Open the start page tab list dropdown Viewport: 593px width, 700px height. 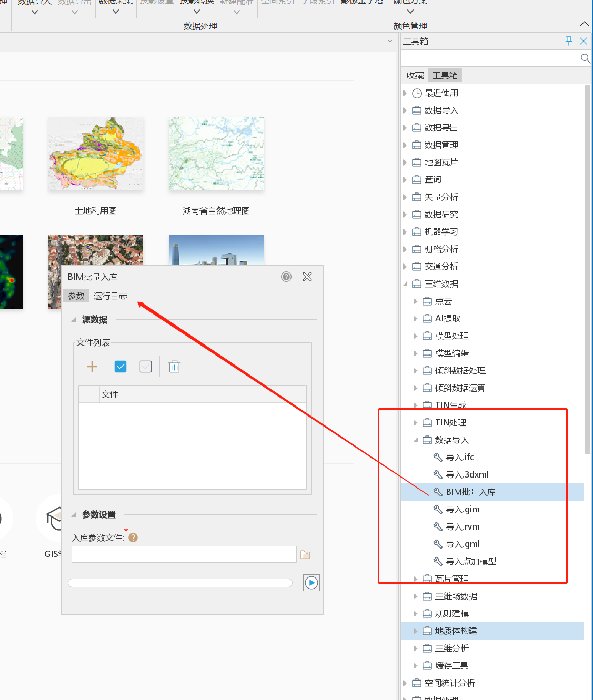click(x=390, y=42)
